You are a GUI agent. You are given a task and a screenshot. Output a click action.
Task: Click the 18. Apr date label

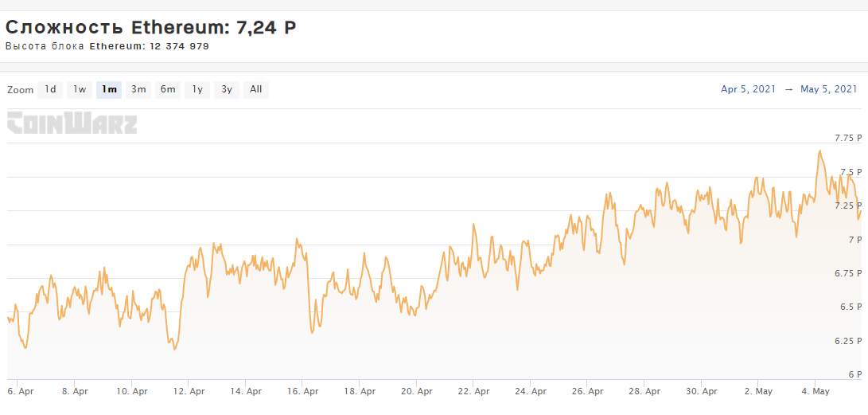[x=360, y=391]
